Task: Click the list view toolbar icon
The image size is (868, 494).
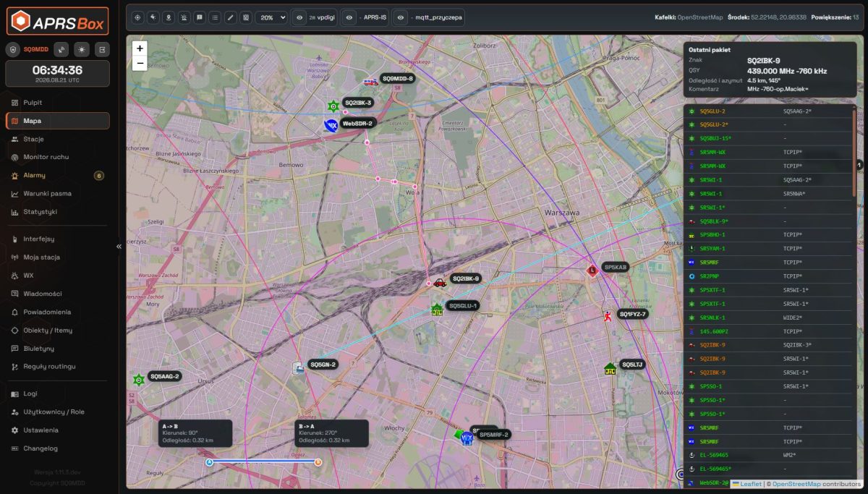Action: click(x=215, y=17)
